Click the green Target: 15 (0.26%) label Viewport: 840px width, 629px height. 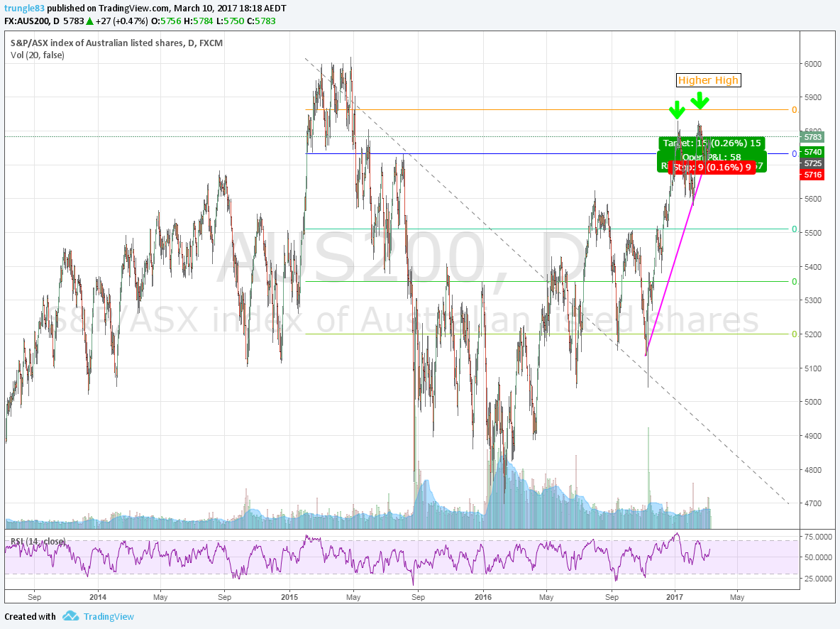pyautogui.click(x=712, y=143)
